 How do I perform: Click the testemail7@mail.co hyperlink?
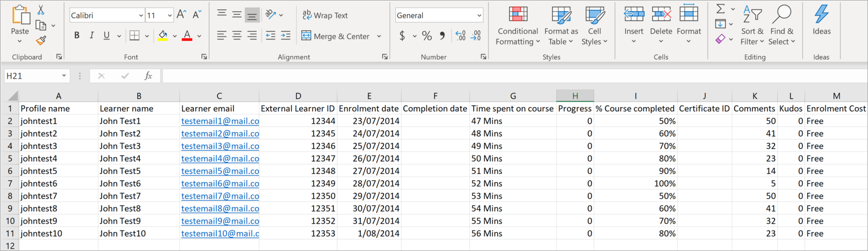220,196
